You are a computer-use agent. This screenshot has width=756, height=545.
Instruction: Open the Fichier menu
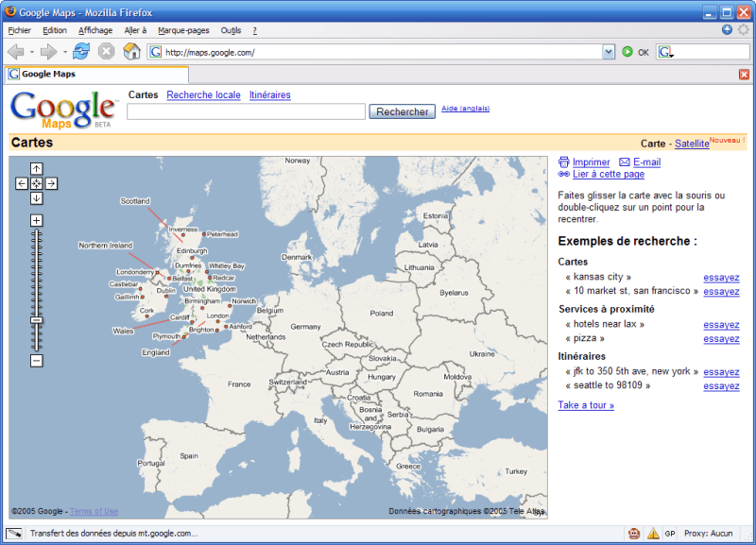pyautogui.click(x=19, y=30)
